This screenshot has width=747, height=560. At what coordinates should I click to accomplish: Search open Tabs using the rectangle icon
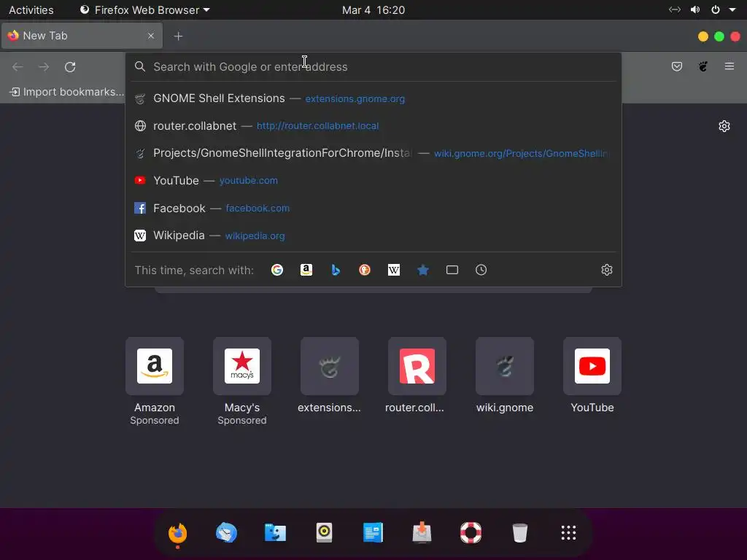[452, 270]
